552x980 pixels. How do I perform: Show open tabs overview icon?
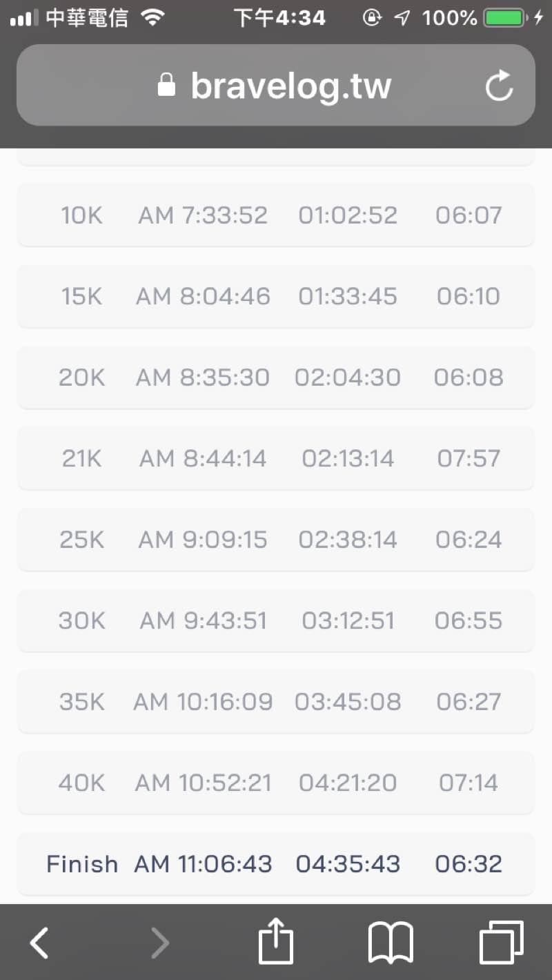click(x=501, y=942)
